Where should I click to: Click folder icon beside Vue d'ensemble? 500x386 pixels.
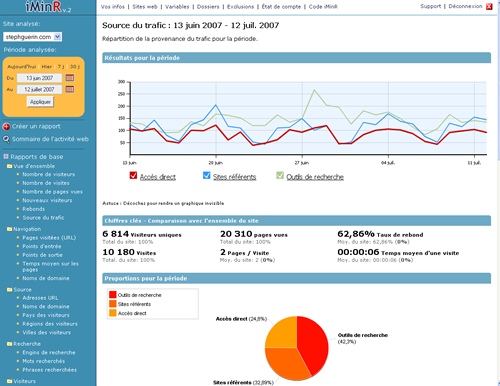click(9, 166)
